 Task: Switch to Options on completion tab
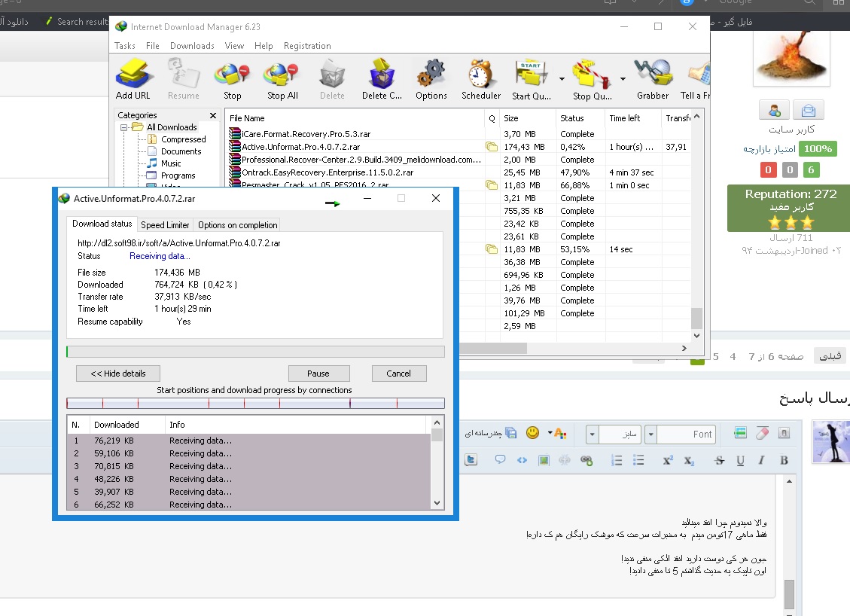[x=237, y=225]
